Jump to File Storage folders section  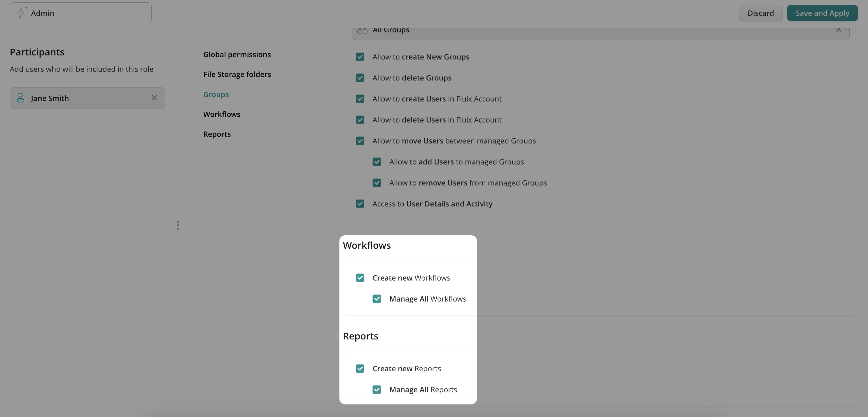(237, 74)
